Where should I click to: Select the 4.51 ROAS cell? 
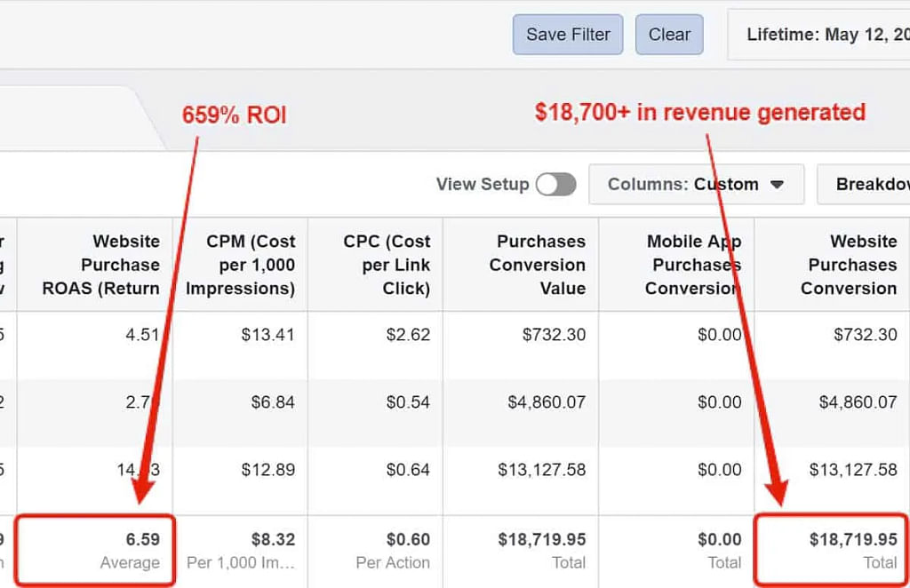coord(143,335)
